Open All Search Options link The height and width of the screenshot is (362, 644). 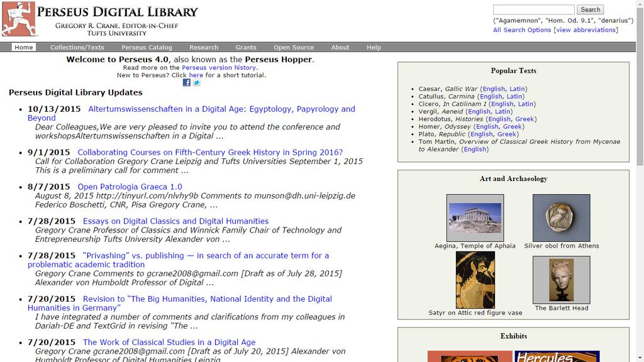(x=522, y=30)
